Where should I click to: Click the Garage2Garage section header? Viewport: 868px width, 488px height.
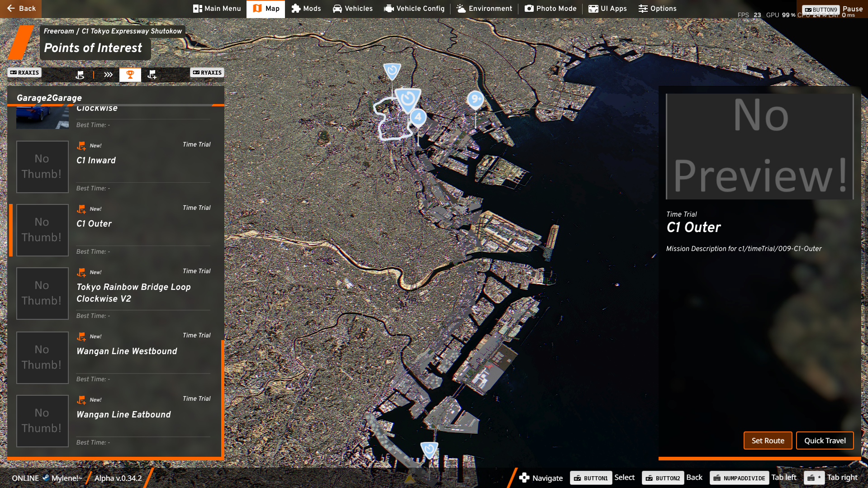[x=49, y=98]
